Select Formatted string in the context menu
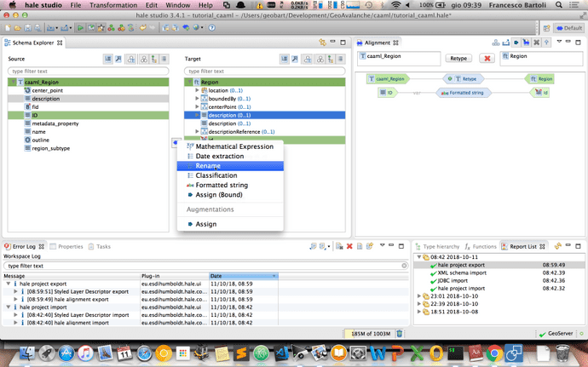588x367 pixels. coord(222,185)
